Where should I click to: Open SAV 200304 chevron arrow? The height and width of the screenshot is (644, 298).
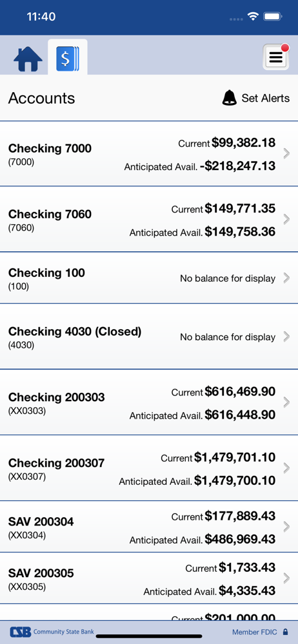[287, 527]
